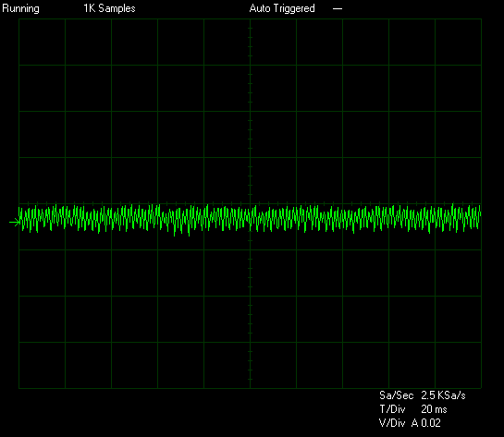Screen dimensions: 504x437
Task: Click the channel A ground level arrow marker
Action: coord(15,222)
